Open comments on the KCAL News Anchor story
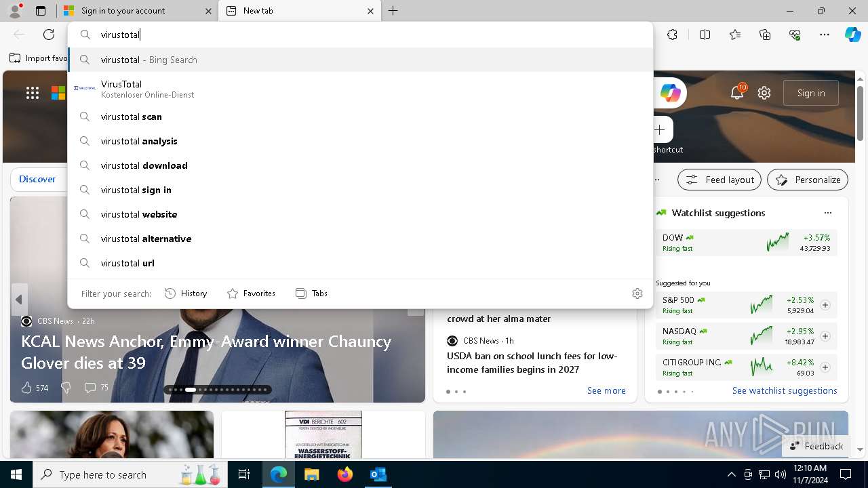Image resolution: width=868 pixels, height=488 pixels. (x=96, y=388)
